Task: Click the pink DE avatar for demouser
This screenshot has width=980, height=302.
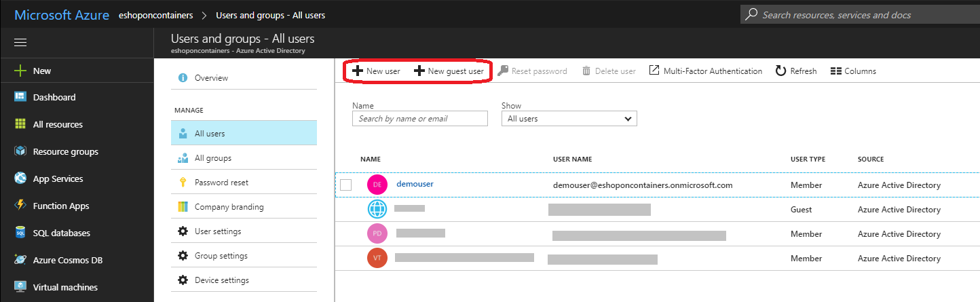Action: 377,185
